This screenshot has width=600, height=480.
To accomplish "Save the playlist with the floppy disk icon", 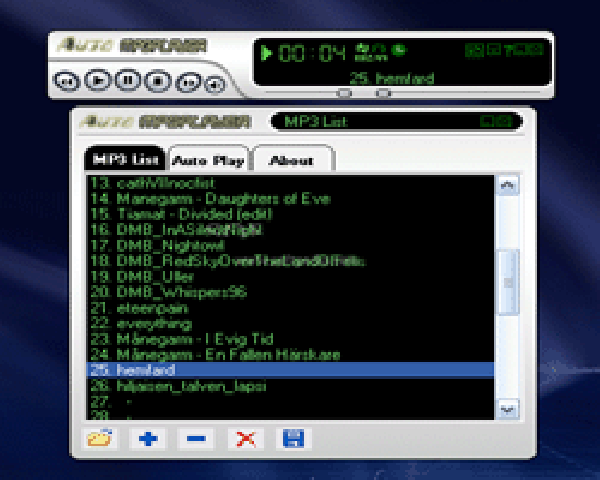I will pyautogui.click(x=293, y=438).
